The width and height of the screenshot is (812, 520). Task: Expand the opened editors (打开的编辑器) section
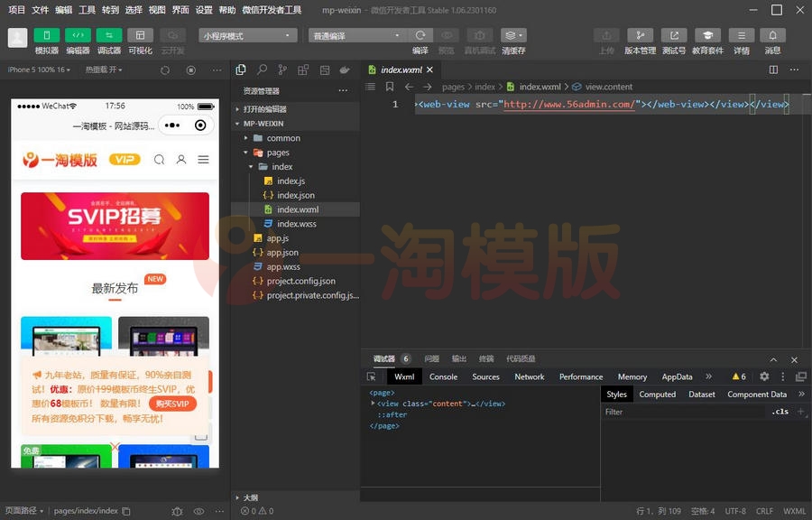[295, 109]
